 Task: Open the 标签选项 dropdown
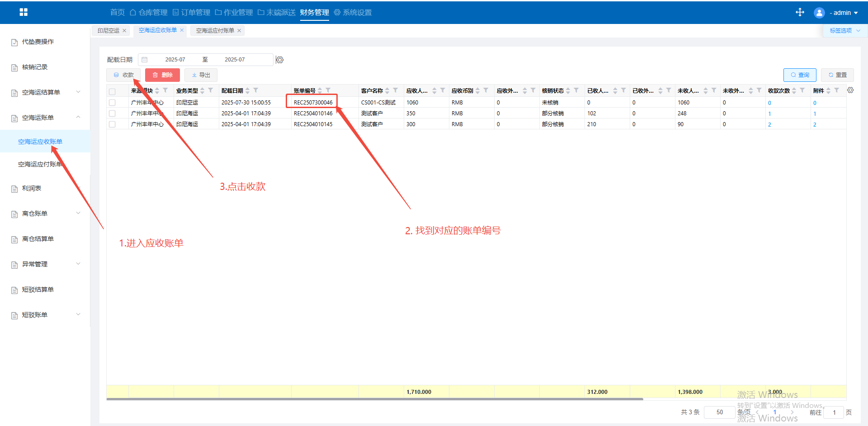pos(844,31)
